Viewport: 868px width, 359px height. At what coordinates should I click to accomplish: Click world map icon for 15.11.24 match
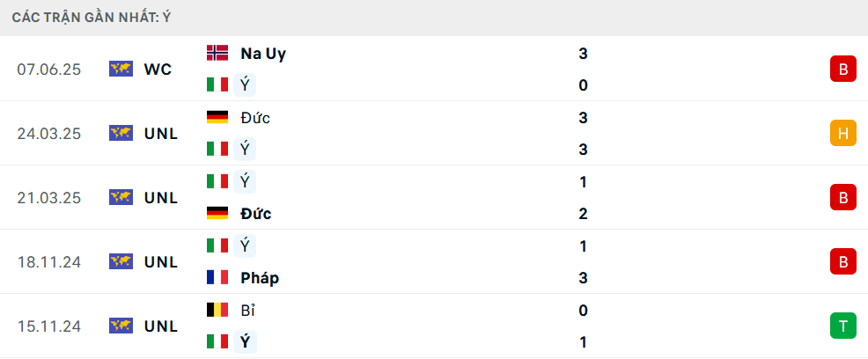tap(121, 326)
